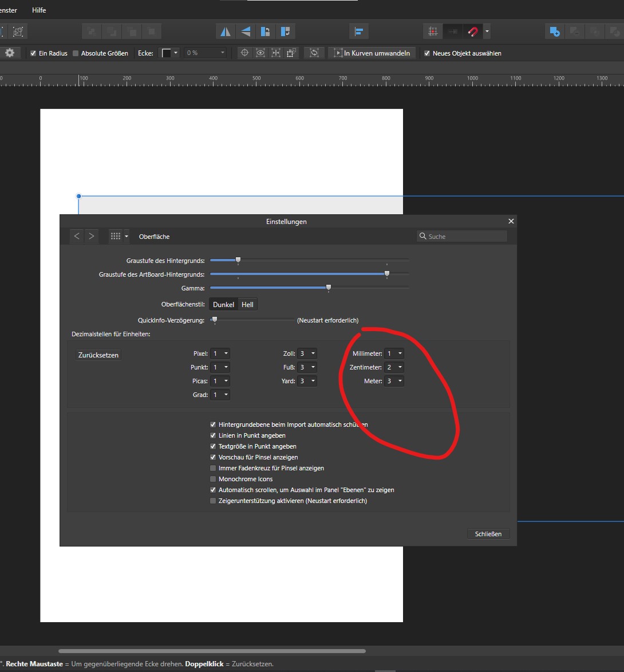The image size is (624, 672).
Task: Toggle Neues Objekt auswählen checkbox
Action: pyautogui.click(x=427, y=53)
